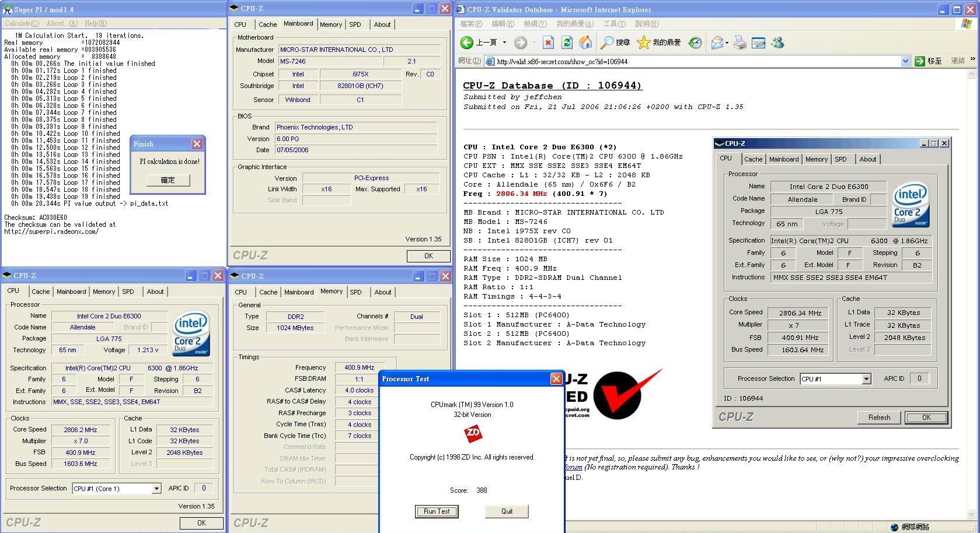Confirm the PI calculation done dialog
The width and height of the screenshot is (980, 533).
coord(168,180)
